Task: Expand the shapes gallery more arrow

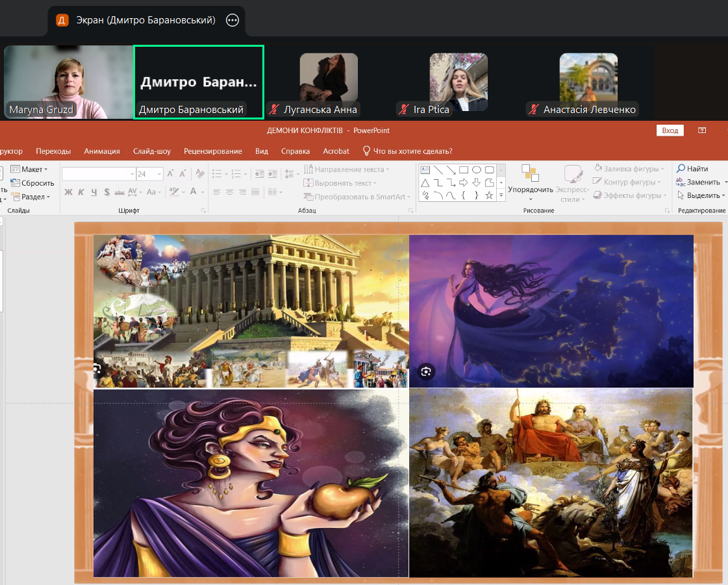Action: point(501,195)
